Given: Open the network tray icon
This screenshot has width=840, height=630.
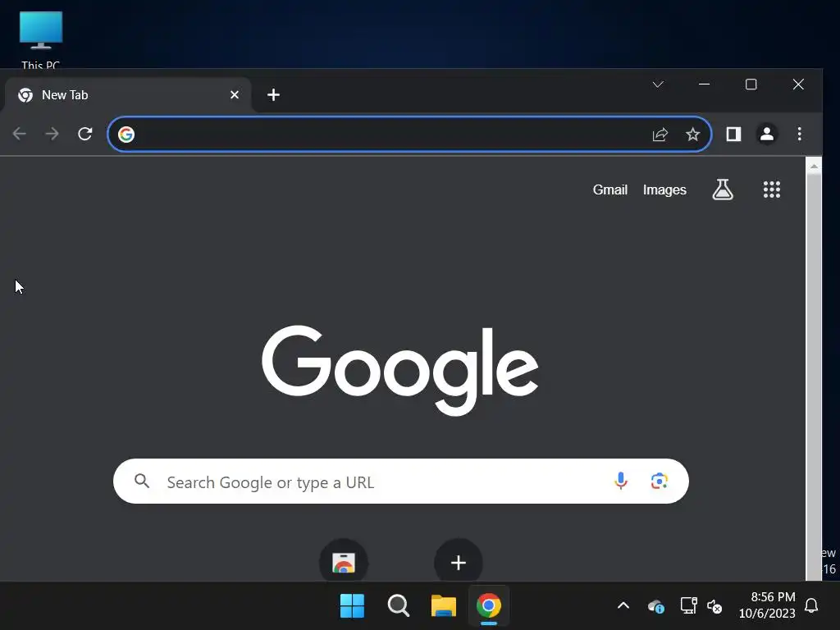Looking at the screenshot, I should 688,606.
